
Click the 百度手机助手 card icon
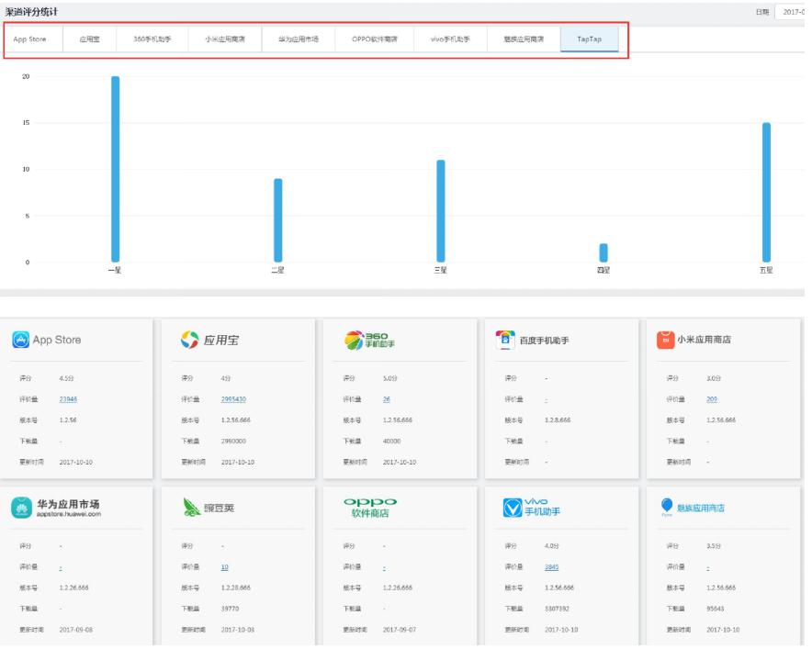coord(505,340)
